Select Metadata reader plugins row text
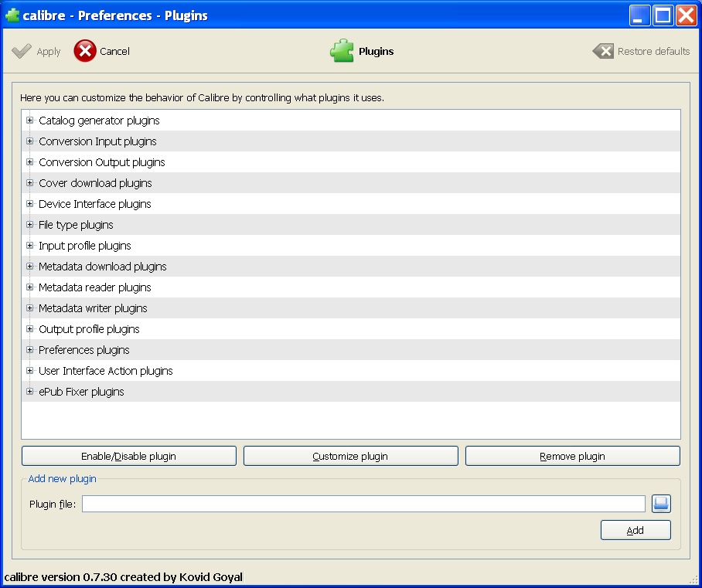Image resolution: width=702 pixels, height=588 pixels. tap(95, 287)
